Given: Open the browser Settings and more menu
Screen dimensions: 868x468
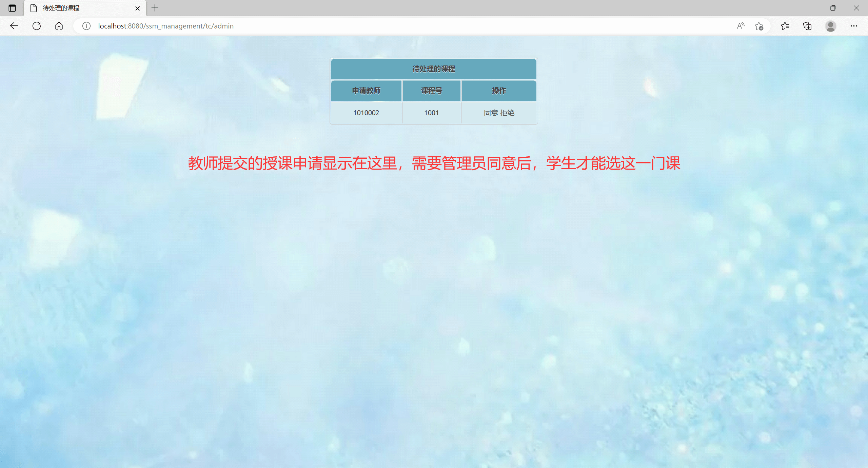Looking at the screenshot, I should tap(854, 26).
